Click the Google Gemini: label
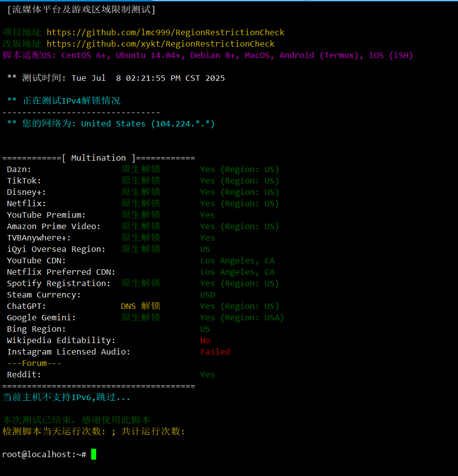The height and width of the screenshot is (476, 458). coord(41,318)
